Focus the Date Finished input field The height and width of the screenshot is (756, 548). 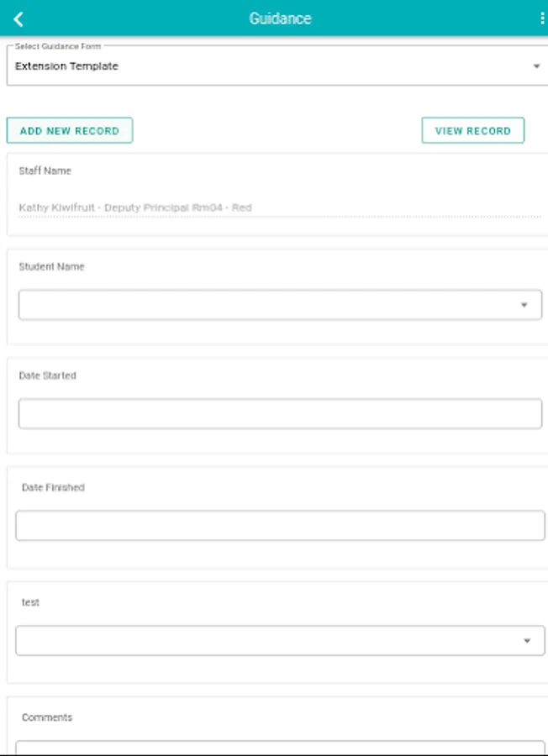(x=280, y=526)
